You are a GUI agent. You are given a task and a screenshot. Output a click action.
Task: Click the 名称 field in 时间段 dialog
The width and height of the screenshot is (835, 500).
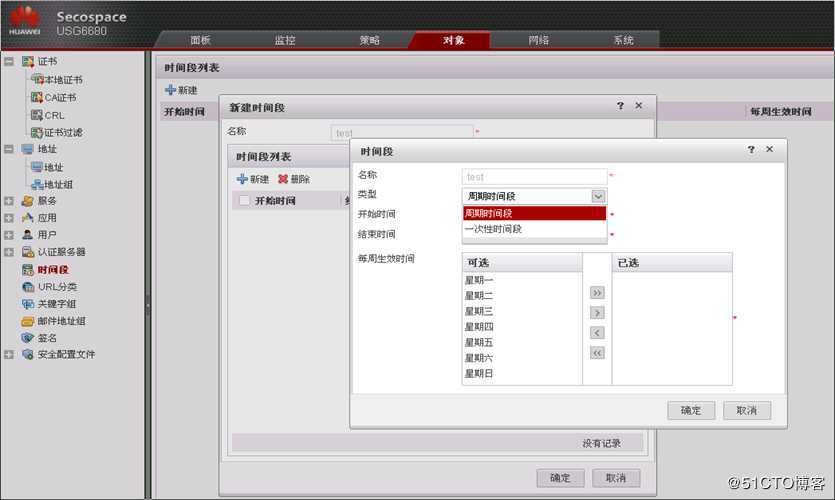pyautogui.click(x=534, y=177)
